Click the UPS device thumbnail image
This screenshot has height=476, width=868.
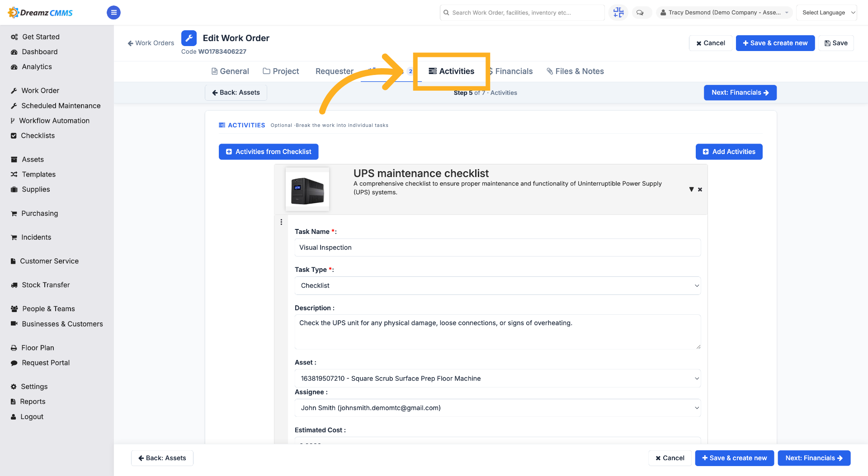307,189
